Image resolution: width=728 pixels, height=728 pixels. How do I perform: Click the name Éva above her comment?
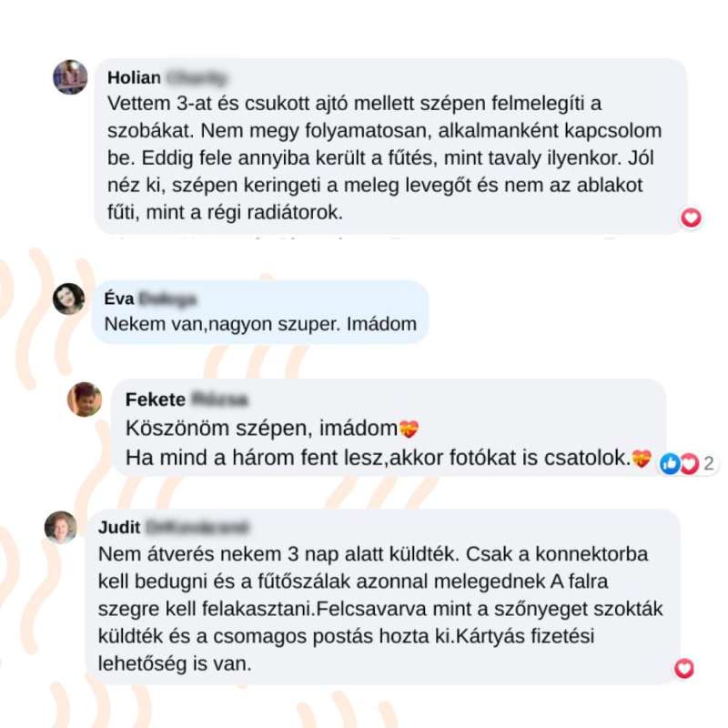pos(119,298)
